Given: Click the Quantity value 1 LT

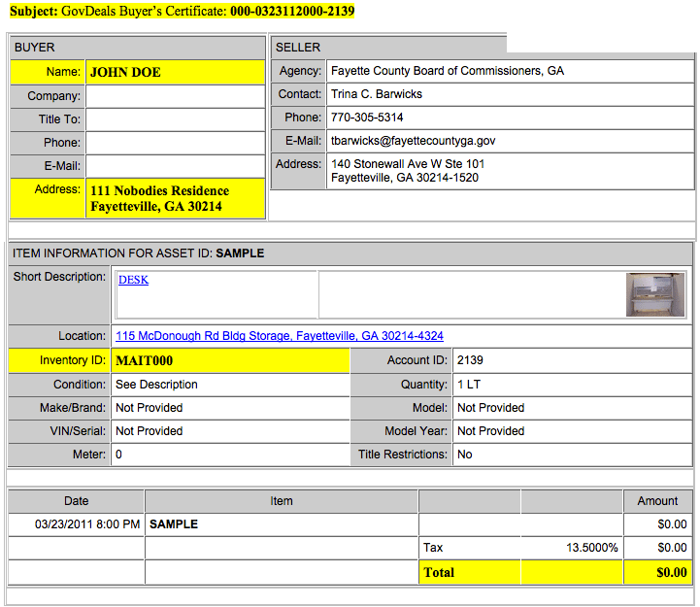Looking at the screenshot, I should (x=469, y=385).
